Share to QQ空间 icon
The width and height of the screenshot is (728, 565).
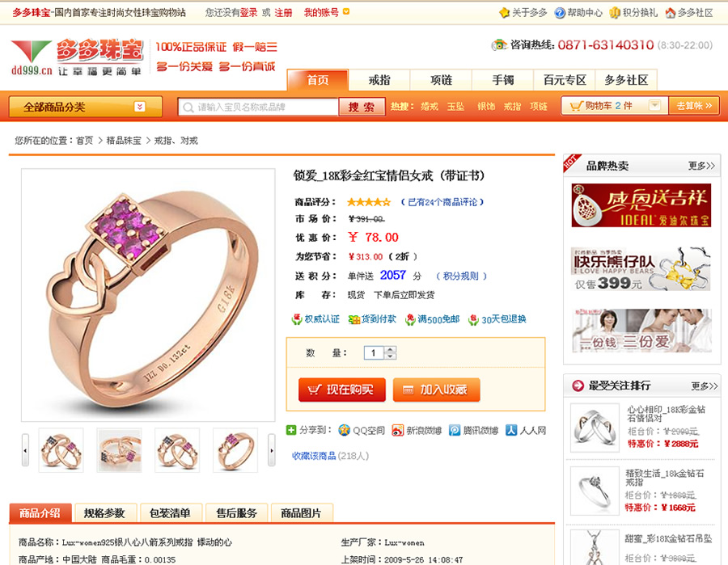pyautogui.click(x=344, y=430)
